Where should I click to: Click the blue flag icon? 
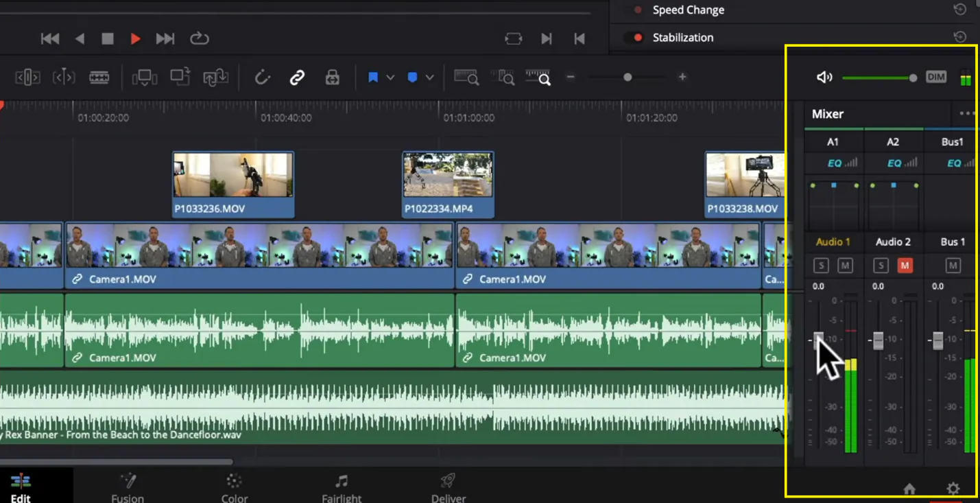click(373, 78)
